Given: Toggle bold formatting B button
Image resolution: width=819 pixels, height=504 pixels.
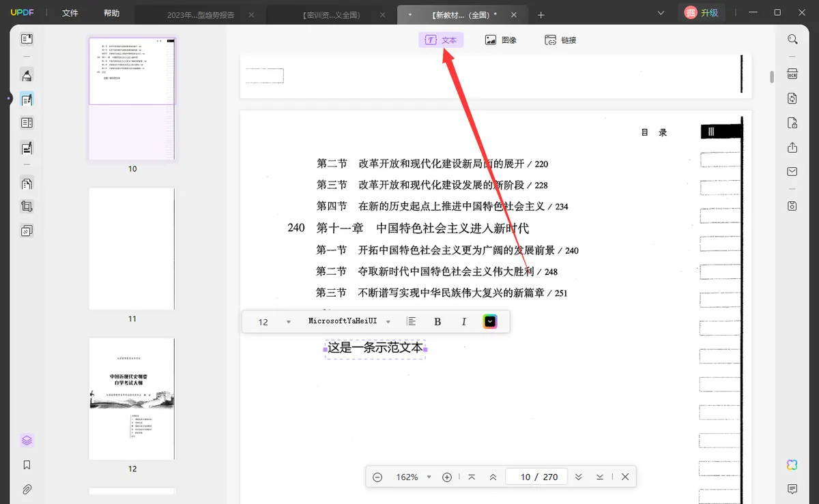Looking at the screenshot, I should point(437,322).
